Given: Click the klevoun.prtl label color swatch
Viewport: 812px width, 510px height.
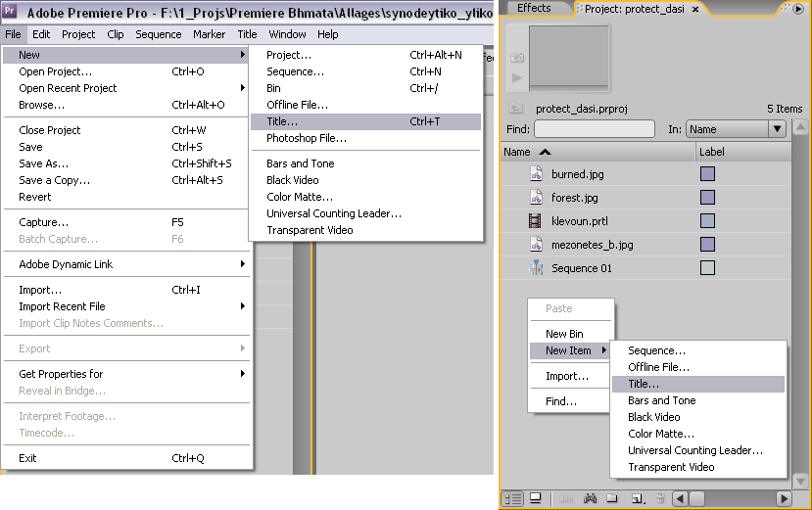Looking at the screenshot, I should point(707,221).
